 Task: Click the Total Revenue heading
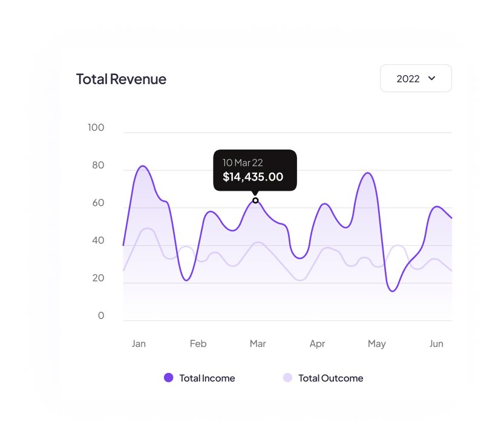tap(121, 79)
